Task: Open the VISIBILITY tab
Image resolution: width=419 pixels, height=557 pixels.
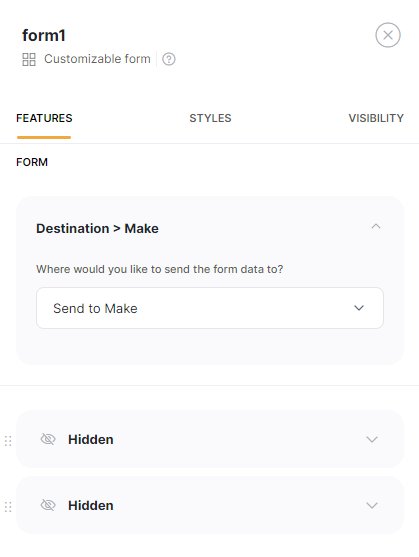Action: click(376, 118)
